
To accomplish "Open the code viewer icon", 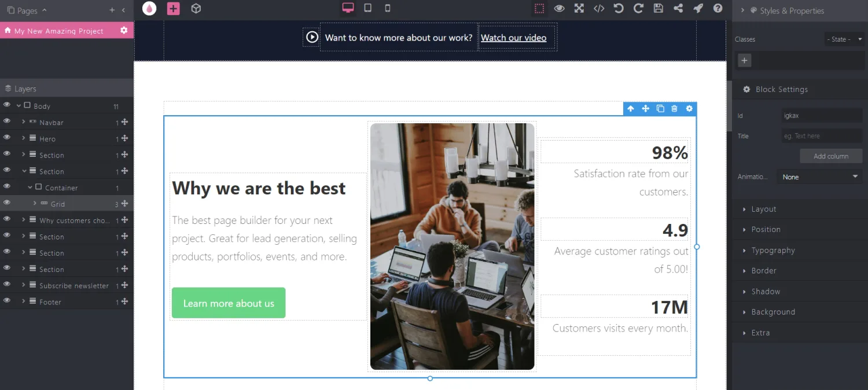I will (599, 8).
